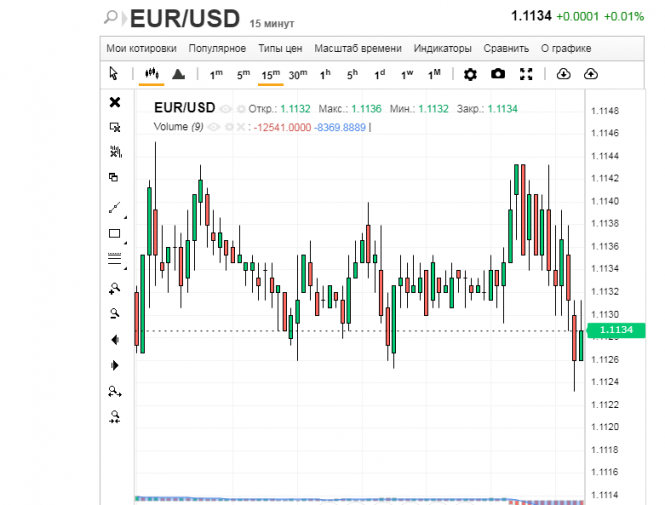Screen dimensions: 665x505
Task: Click the copy layers icon in sidebar
Action: pyautogui.click(x=113, y=177)
